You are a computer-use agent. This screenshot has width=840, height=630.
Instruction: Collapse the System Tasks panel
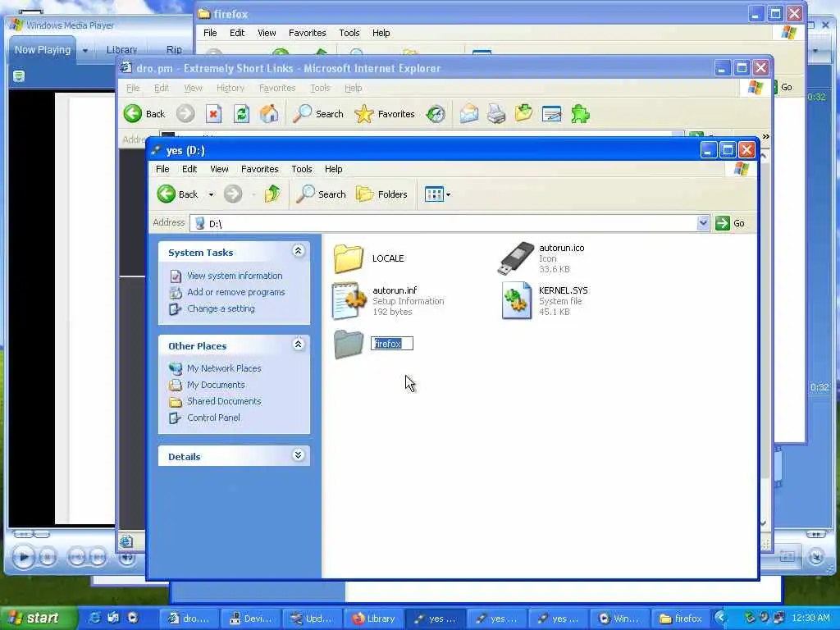[299, 251]
